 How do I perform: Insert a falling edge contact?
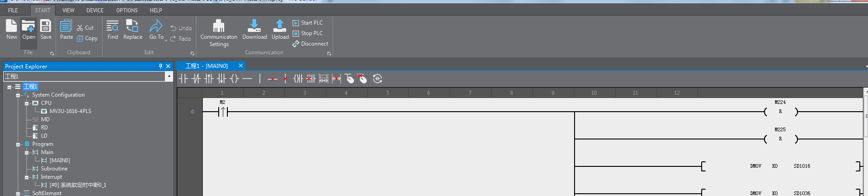click(221, 79)
